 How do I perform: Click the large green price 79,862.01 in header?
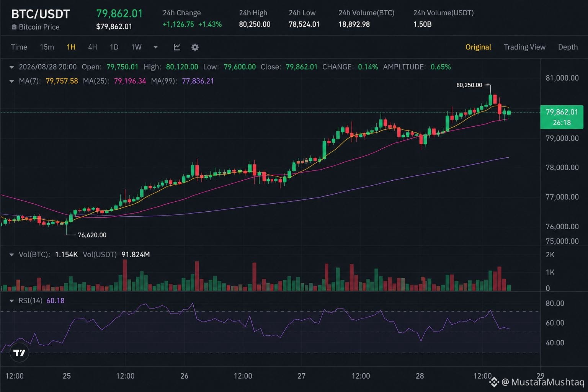119,13
